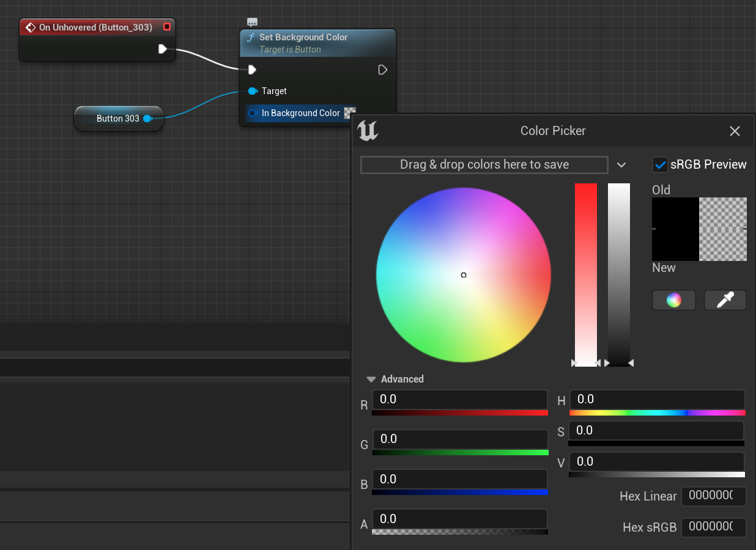Click the comment bubble above Set Background Color
756x550 pixels.
tap(252, 23)
